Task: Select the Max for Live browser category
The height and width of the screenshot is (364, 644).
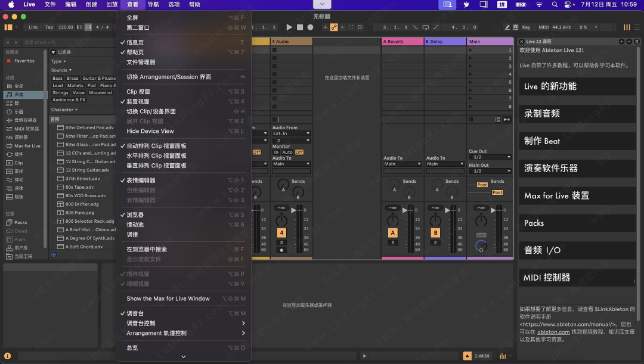Action: pos(27,146)
